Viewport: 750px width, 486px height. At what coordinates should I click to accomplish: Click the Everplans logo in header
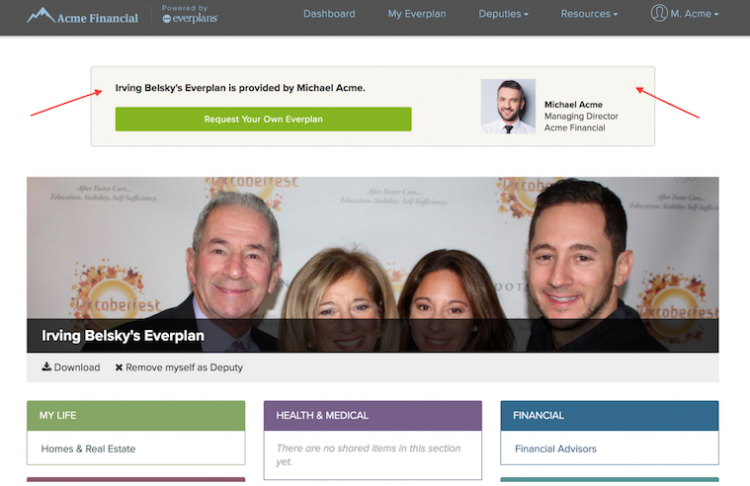click(190, 14)
